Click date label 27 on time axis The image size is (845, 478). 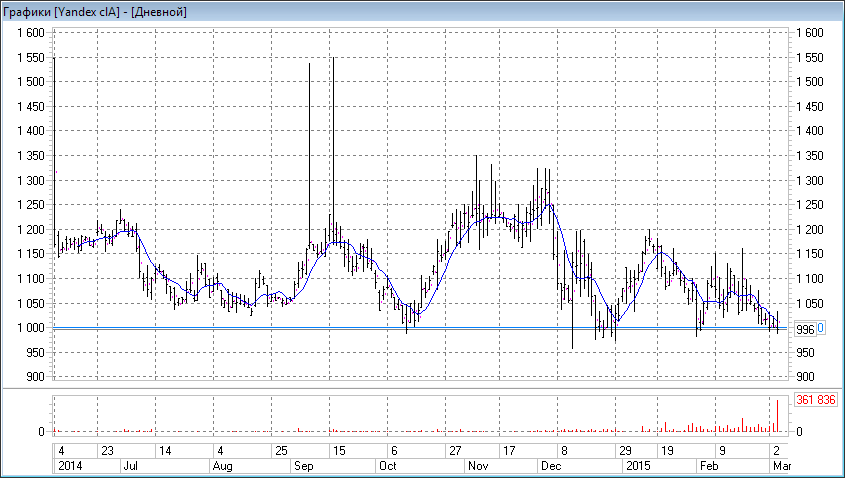coord(455,451)
